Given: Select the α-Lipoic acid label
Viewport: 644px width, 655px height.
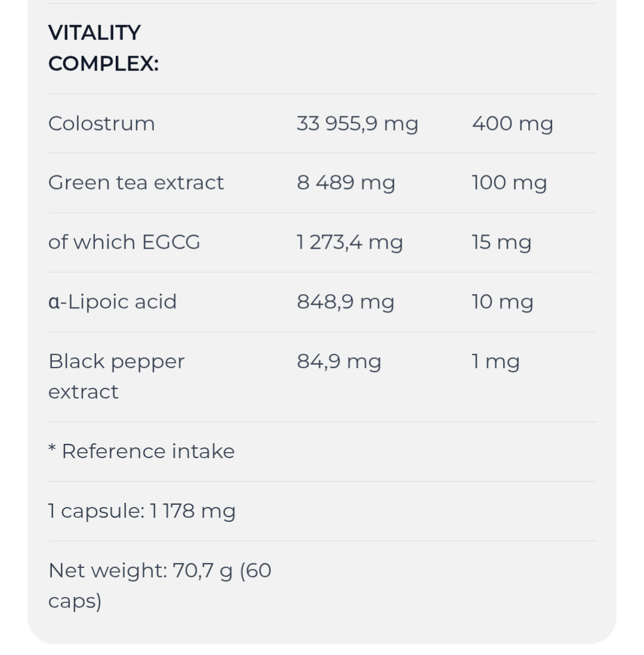Looking at the screenshot, I should pyautogui.click(x=112, y=302).
